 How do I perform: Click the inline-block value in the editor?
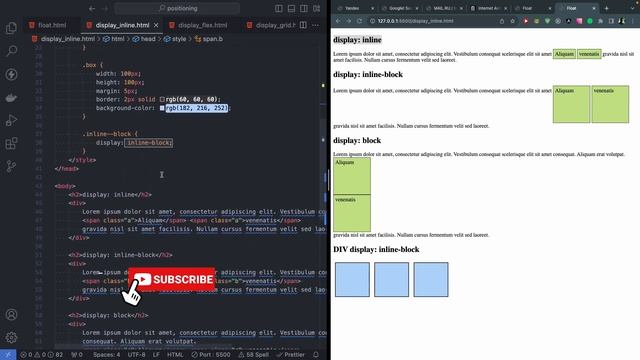[148, 143]
